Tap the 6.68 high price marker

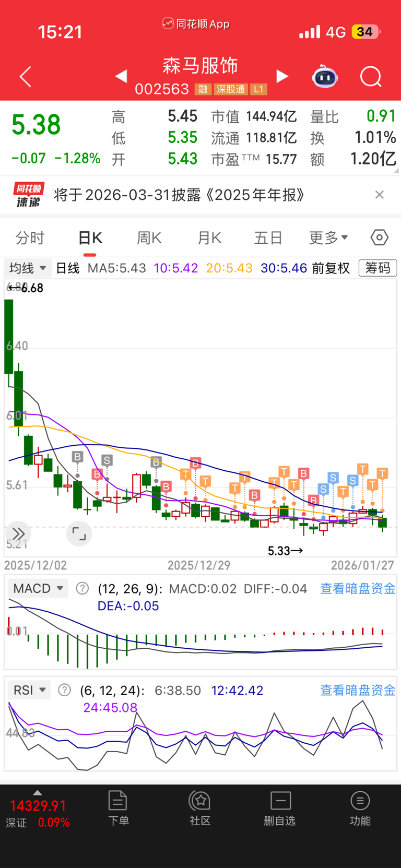[26, 288]
